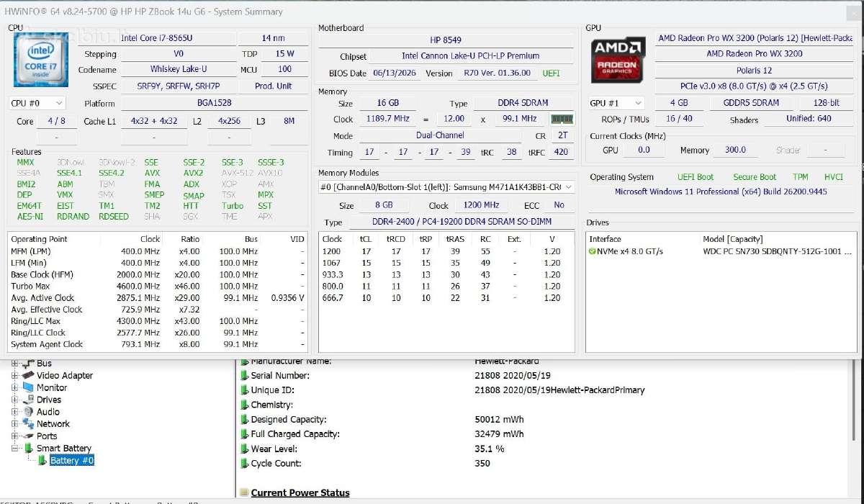
Task: Click the Polaris 12 GPU codename field
Action: click(x=754, y=71)
